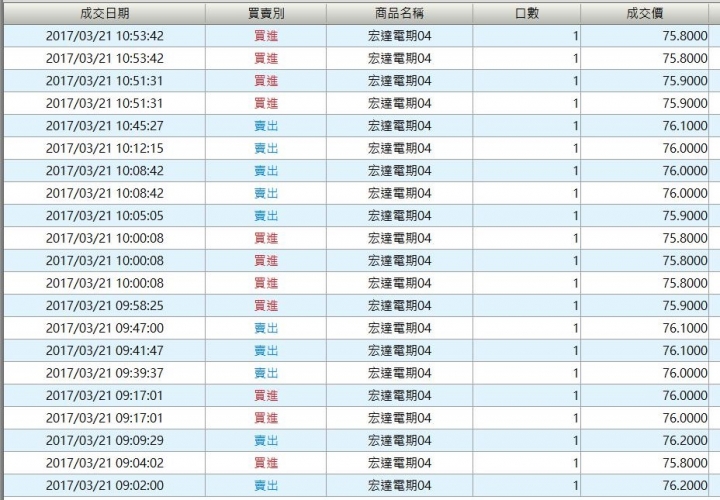
Task: Click price 76.1000 in the 09:41:47 row
Action: 685,351
